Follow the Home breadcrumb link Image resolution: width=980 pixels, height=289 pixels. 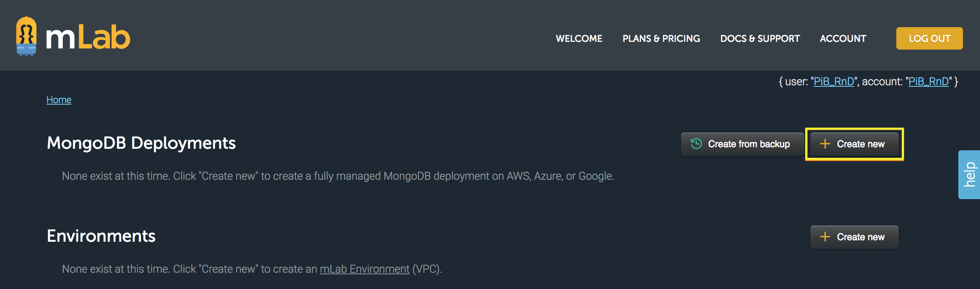pos(59,100)
